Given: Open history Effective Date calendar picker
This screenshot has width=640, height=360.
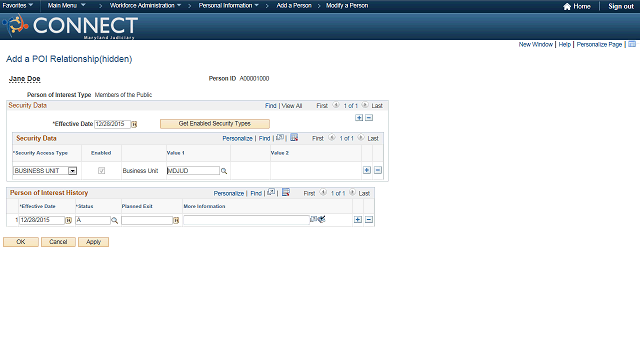Looking at the screenshot, I should tap(69, 220).
